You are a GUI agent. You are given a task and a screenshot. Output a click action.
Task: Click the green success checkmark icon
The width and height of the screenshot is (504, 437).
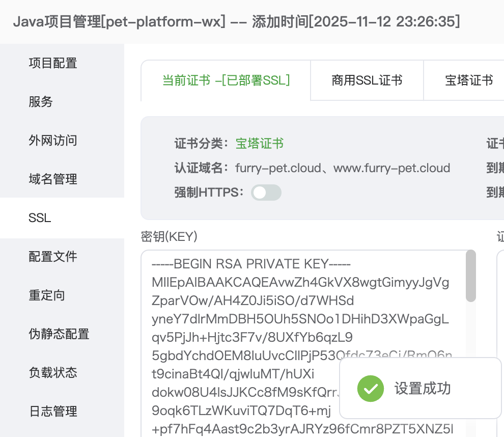371,389
